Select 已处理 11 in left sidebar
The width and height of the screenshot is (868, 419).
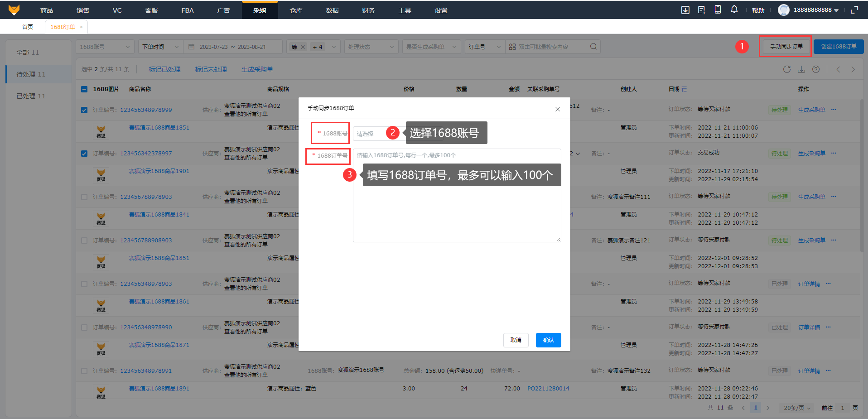click(x=39, y=96)
